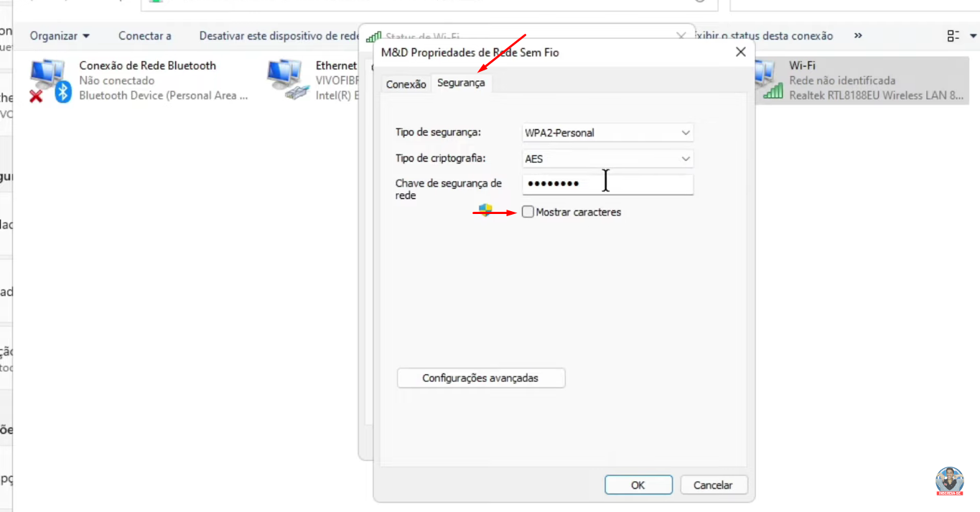980x512 pixels.
Task: Click the Wi-Fi signal icon in Status title
Action: [373, 37]
